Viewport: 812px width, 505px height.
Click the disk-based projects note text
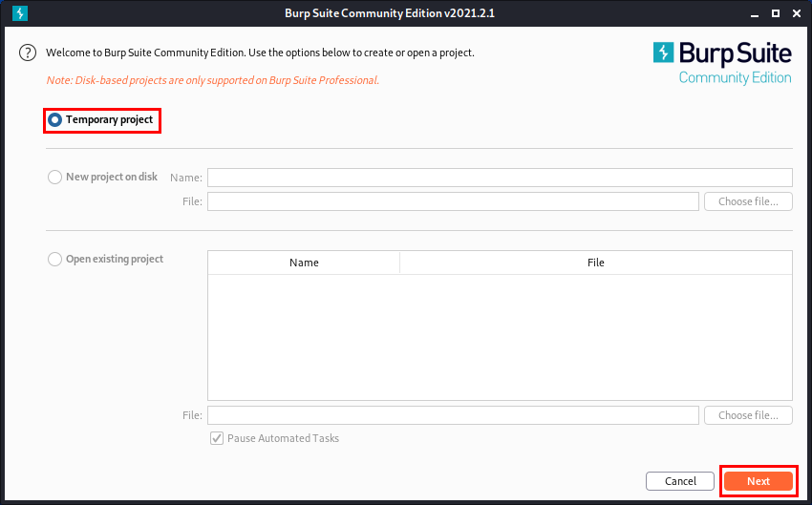[x=213, y=80]
